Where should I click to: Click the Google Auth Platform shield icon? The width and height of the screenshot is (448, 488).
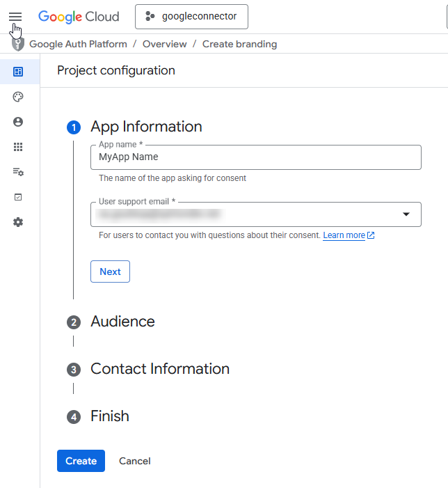(18, 45)
